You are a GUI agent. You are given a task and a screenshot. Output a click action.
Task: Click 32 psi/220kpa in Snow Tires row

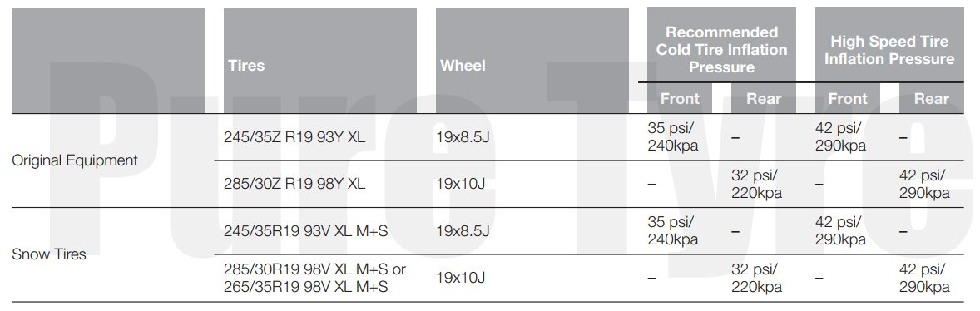click(756, 278)
